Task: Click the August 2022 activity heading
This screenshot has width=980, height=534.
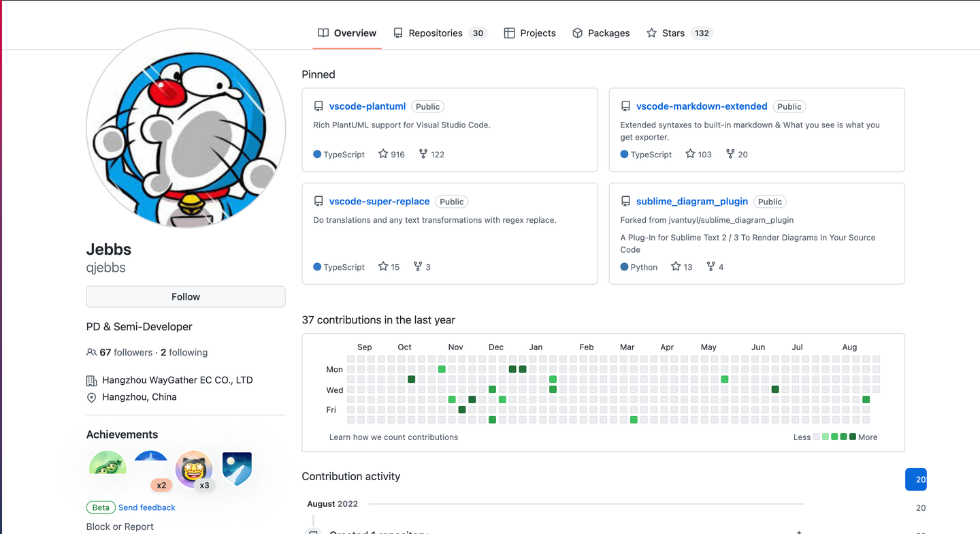Action: [332, 504]
